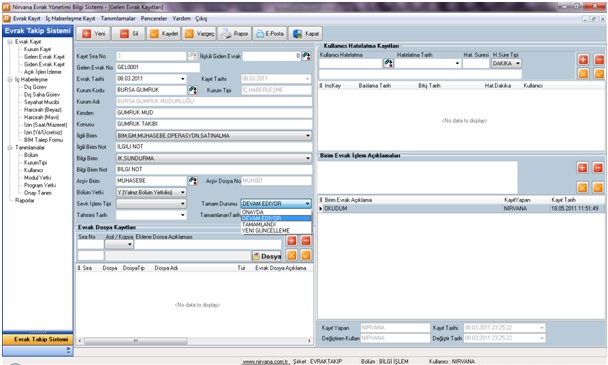Cancel edit X in Birim Evrak İşlem Açıklamaları

pyautogui.click(x=582, y=188)
